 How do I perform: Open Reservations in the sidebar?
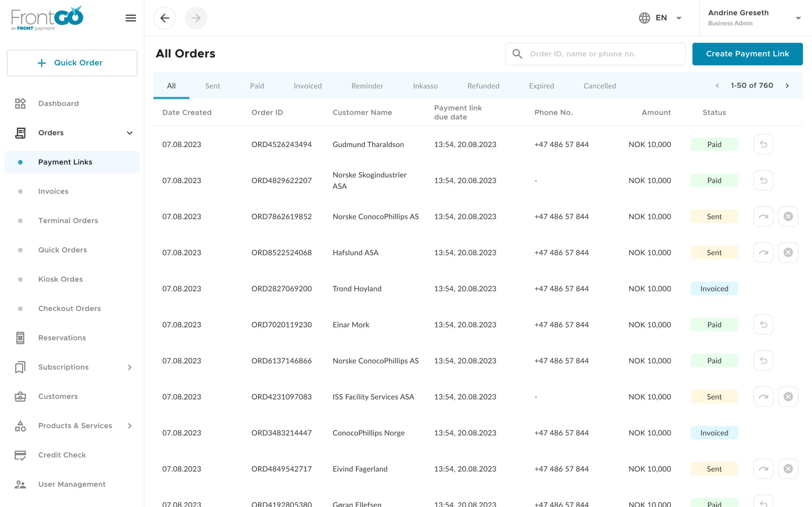point(62,338)
